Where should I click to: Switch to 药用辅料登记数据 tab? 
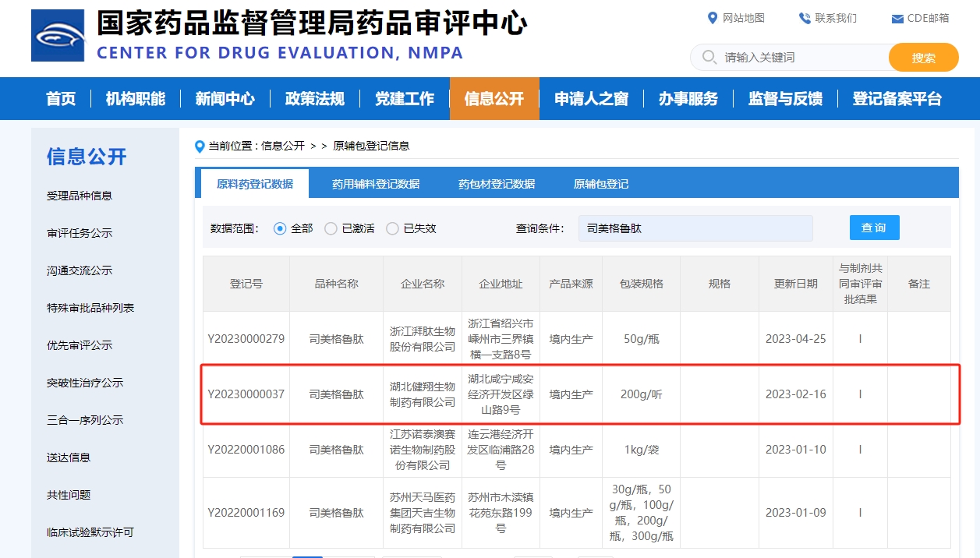pyautogui.click(x=376, y=185)
